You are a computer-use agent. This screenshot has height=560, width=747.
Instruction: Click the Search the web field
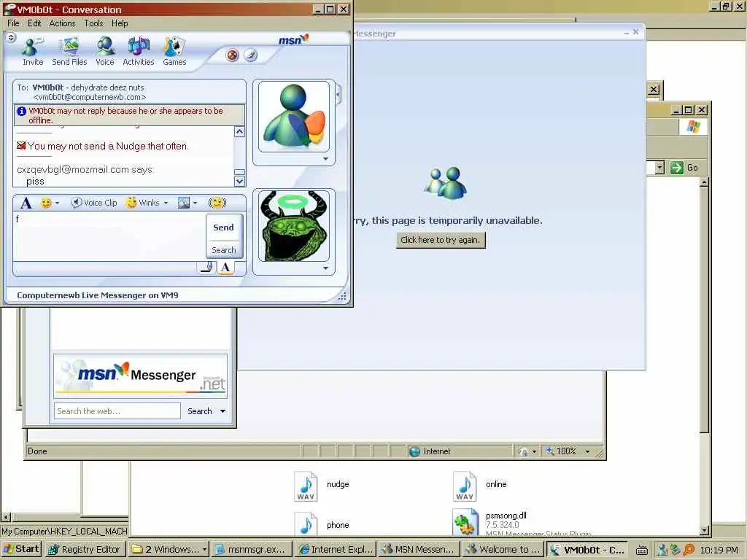(117, 411)
